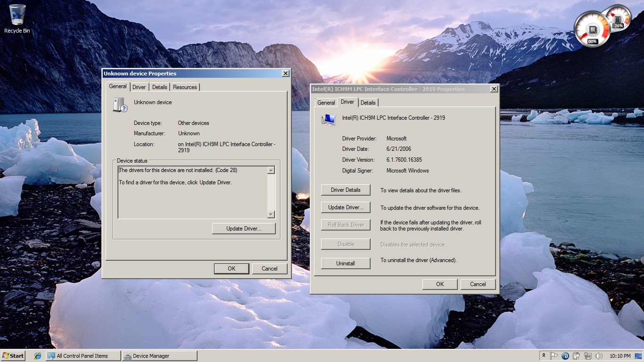Select Driver tab in ICH9M LPC Properties

[x=347, y=102]
